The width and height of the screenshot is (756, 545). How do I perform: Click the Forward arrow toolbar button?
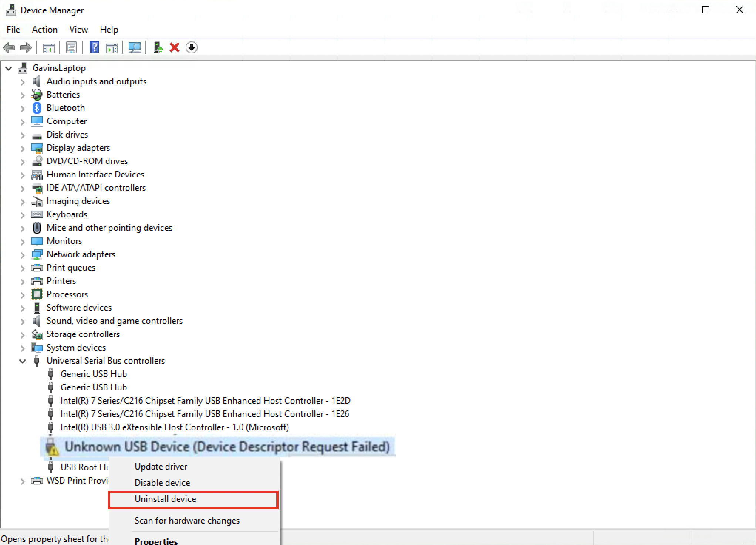pos(26,48)
